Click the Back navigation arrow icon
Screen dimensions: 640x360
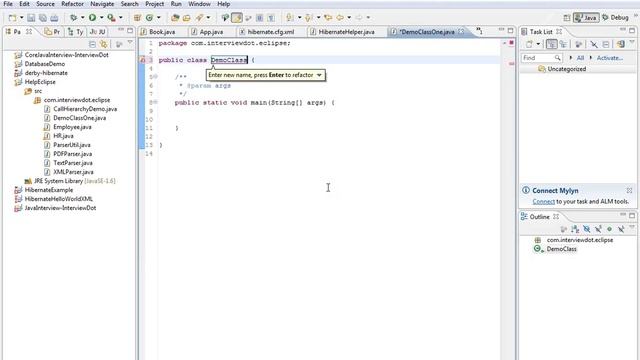[340, 18]
